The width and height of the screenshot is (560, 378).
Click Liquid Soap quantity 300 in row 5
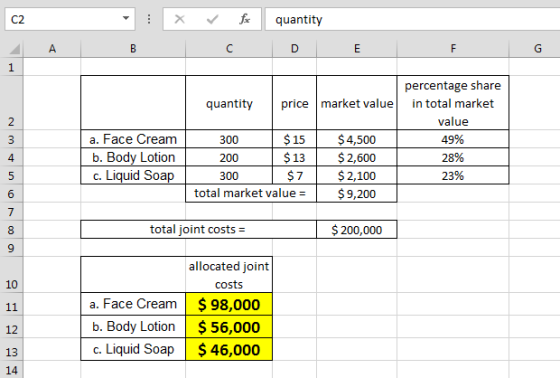[229, 175]
